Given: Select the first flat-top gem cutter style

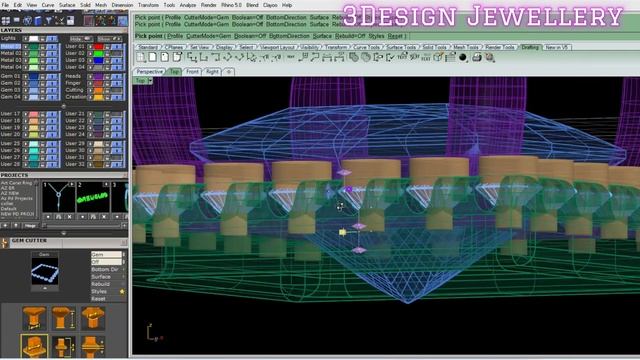Looking at the screenshot, I should point(34,318).
